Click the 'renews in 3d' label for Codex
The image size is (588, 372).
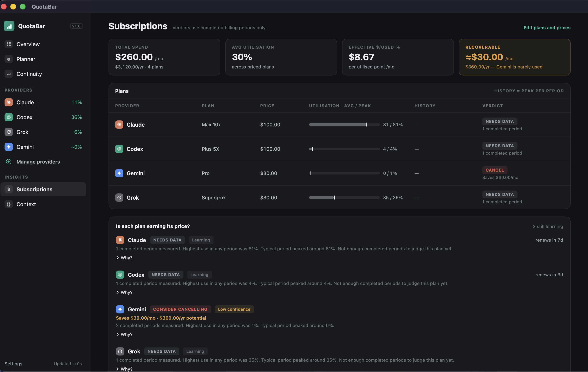pos(549,275)
